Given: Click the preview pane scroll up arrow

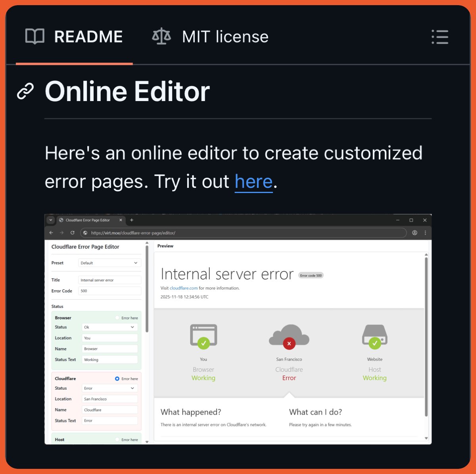Looking at the screenshot, I should [426, 254].
